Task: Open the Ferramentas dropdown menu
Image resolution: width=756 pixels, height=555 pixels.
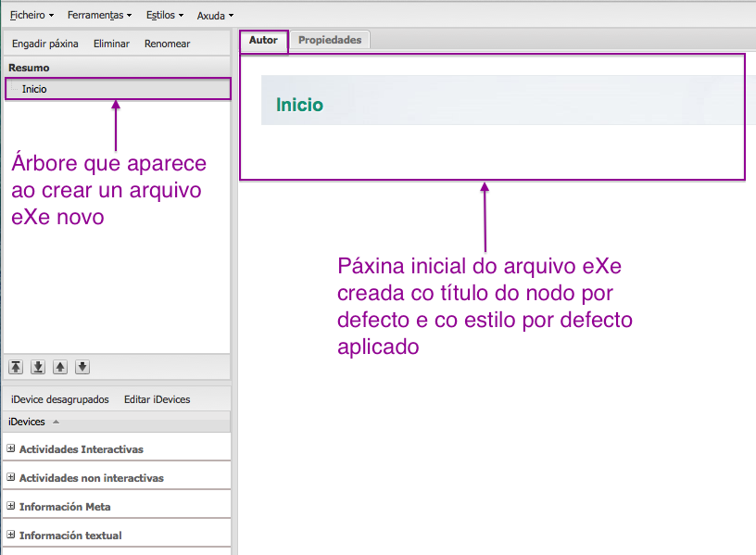Action: pos(99,16)
